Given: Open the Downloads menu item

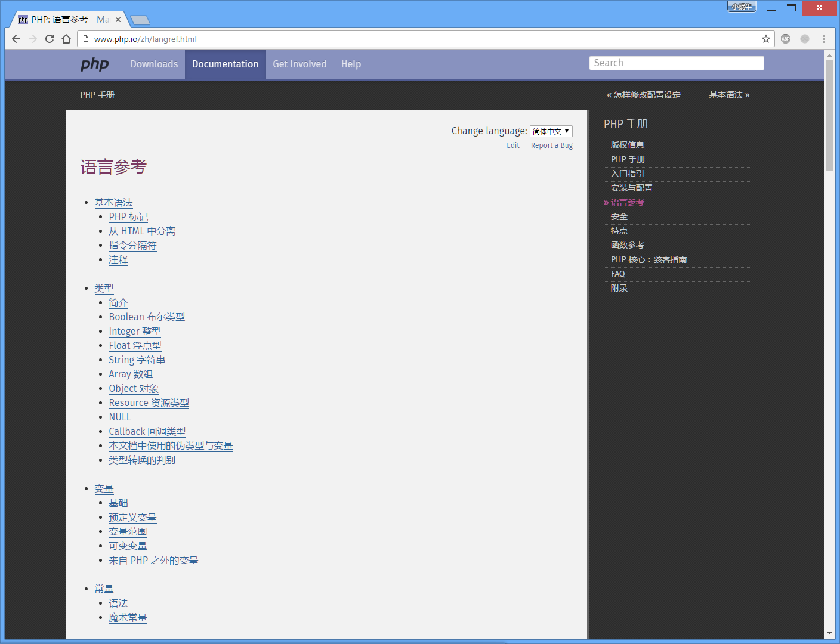Looking at the screenshot, I should [x=154, y=64].
